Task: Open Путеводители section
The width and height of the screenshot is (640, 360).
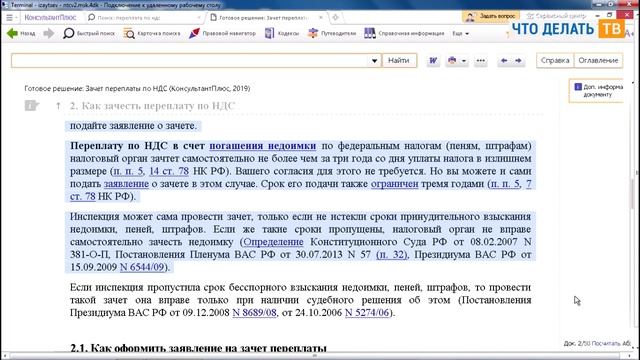Action: 332,33
